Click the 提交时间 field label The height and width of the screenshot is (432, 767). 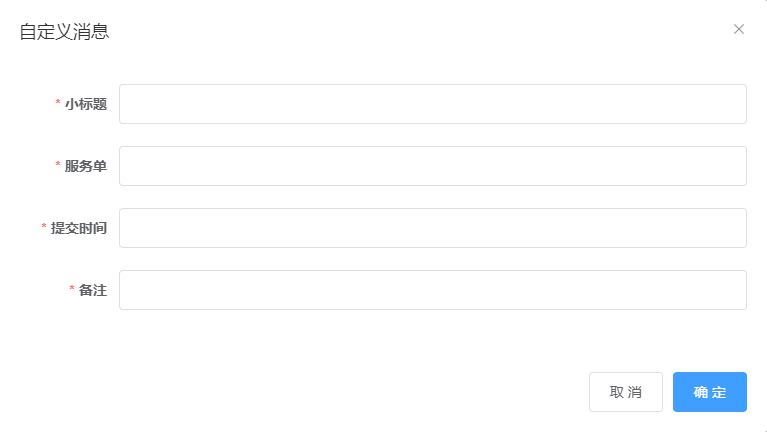click(x=79, y=228)
